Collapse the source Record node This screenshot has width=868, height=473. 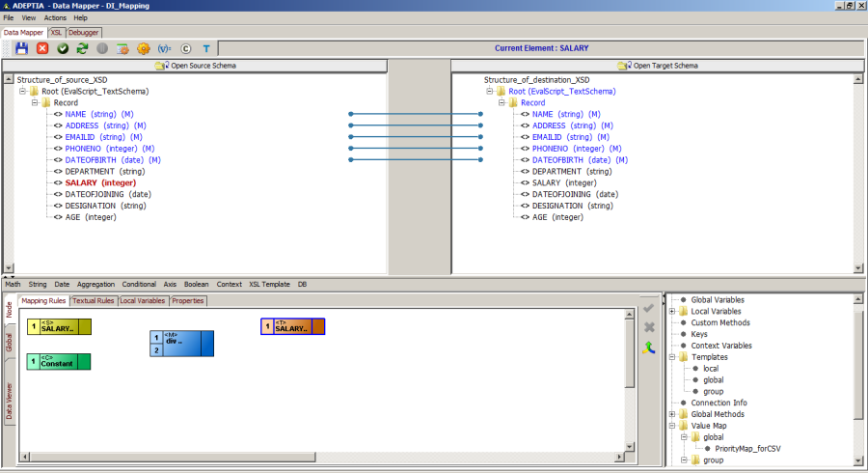[x=33, y=102]
